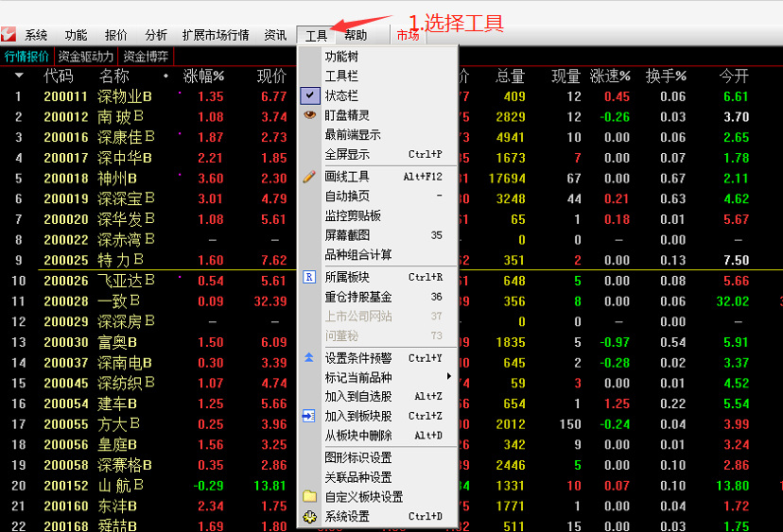
Task: Select stock row 200011 深物业B
Action: 391,96
